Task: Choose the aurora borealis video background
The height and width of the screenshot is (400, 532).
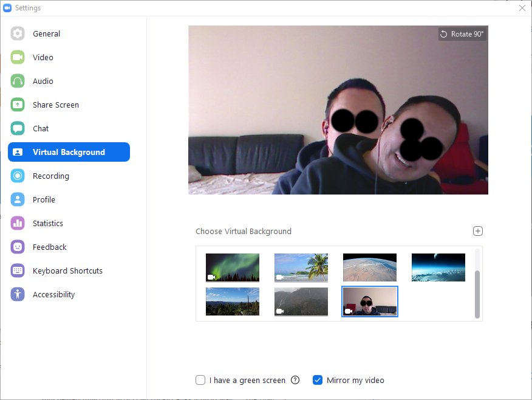Action: [233, 267]
